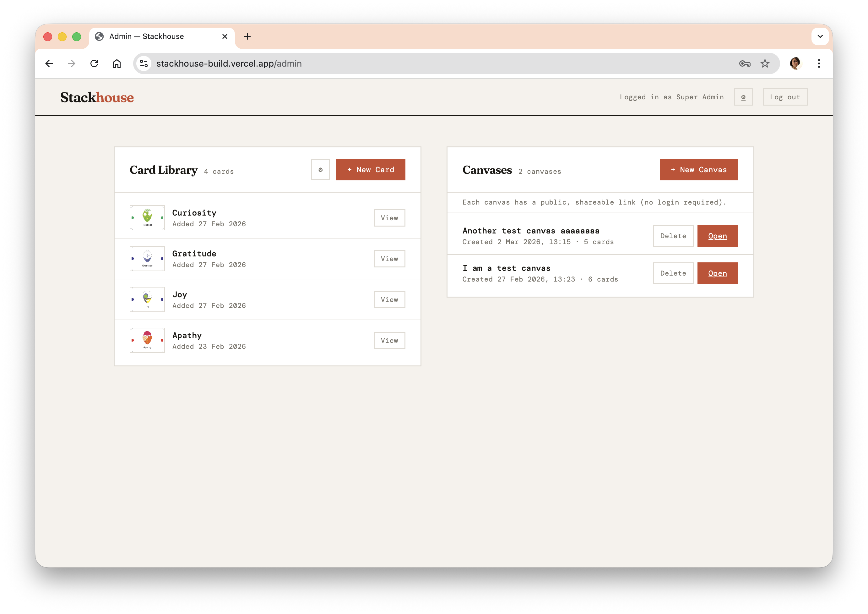The width and height of the screenshot is (868, 614).
Task: Open a new browser tab with plus
Action: point(247,37)
